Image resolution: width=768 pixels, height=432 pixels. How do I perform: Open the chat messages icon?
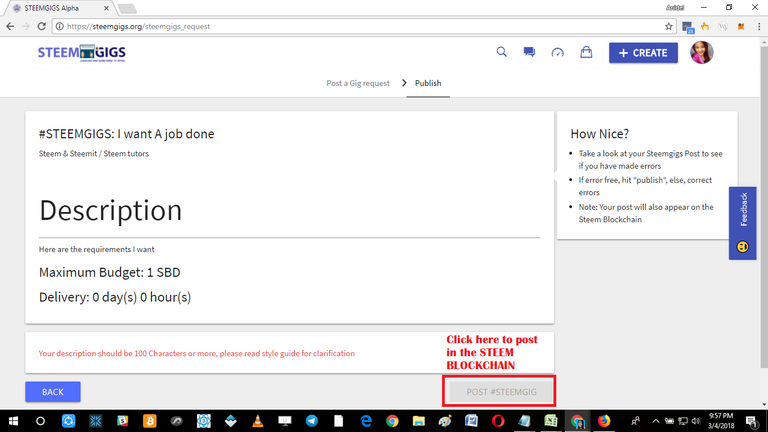click(x=529, y=52)
